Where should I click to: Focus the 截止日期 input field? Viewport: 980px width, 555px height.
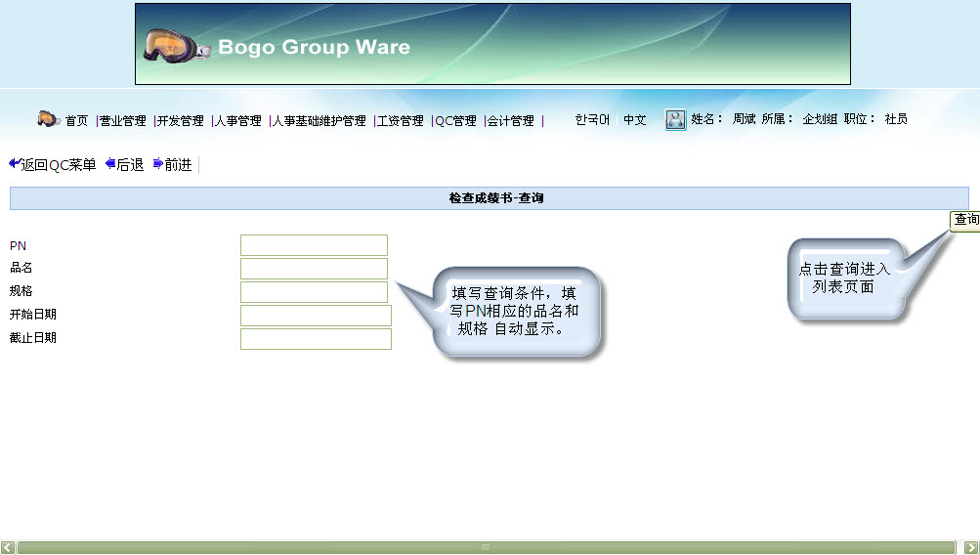pos(316,339)
